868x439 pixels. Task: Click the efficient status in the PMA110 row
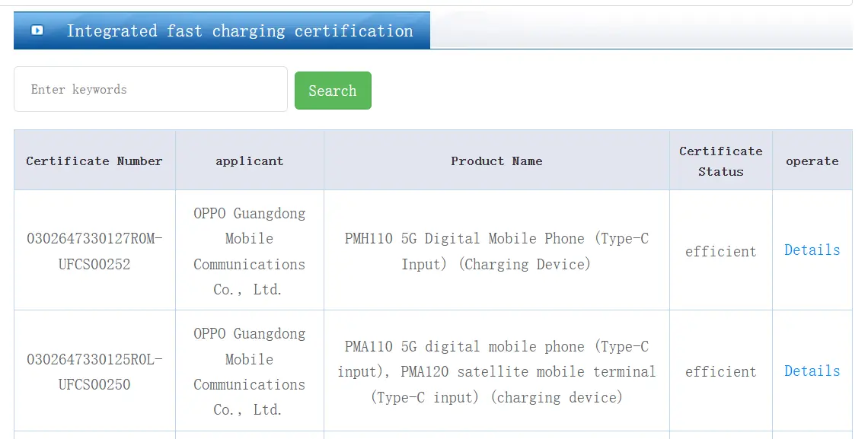tap(721, 371)
